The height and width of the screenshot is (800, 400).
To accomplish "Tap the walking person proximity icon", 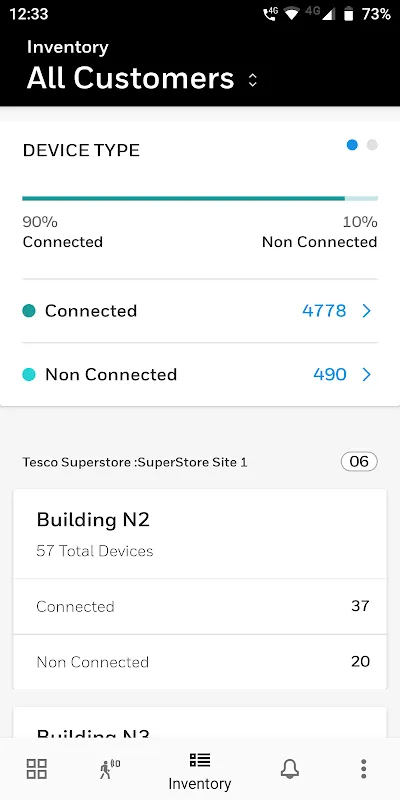I will (109, 768).
